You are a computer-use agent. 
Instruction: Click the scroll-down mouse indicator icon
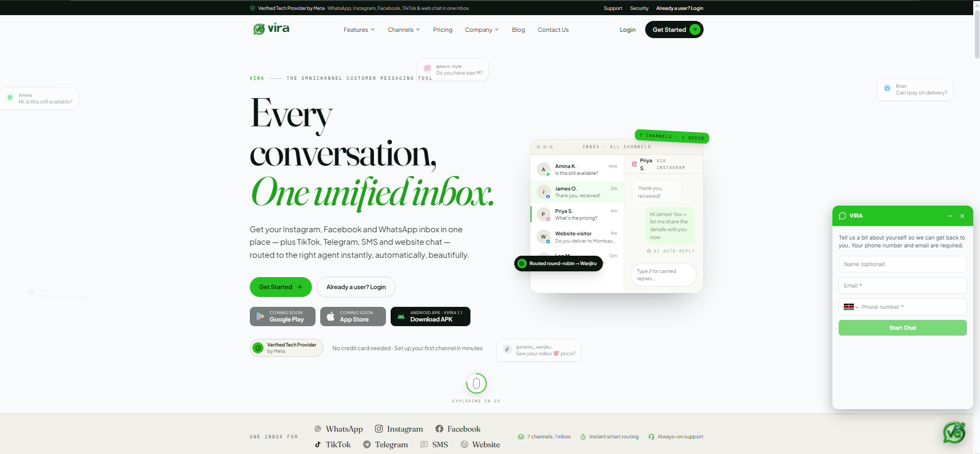(476, 384)
